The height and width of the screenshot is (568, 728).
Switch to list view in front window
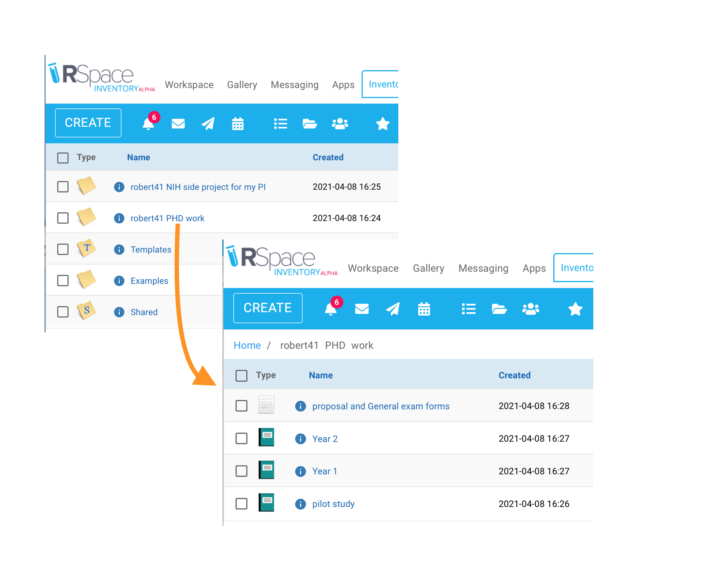pyautogui.click(x=469, y=309)
